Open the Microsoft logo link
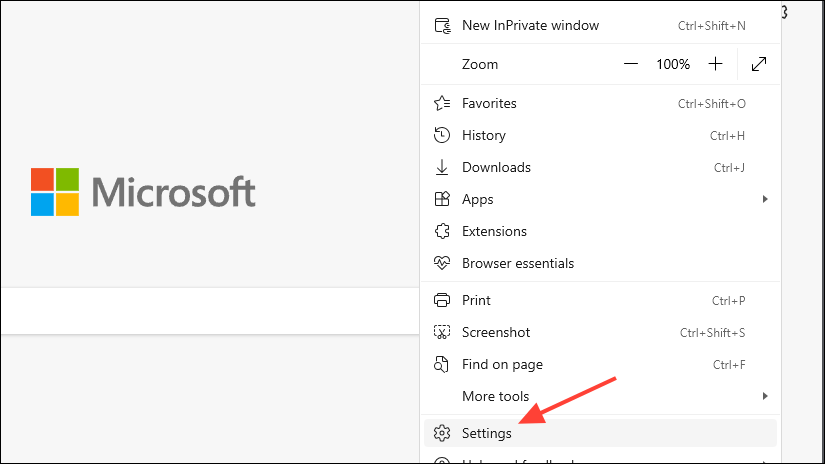825x464 pixels. (x=143, y=192)
